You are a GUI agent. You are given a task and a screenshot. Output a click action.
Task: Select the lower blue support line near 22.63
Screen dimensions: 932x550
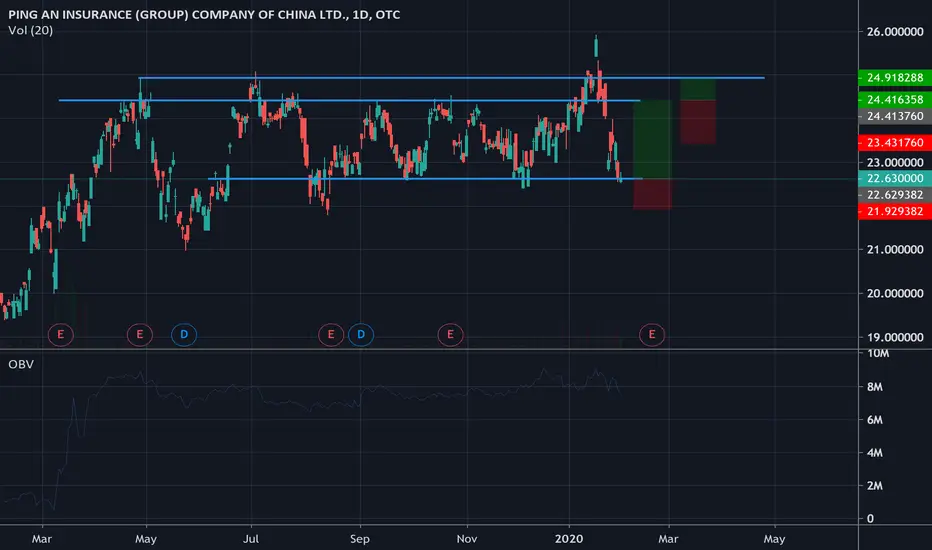425,178
